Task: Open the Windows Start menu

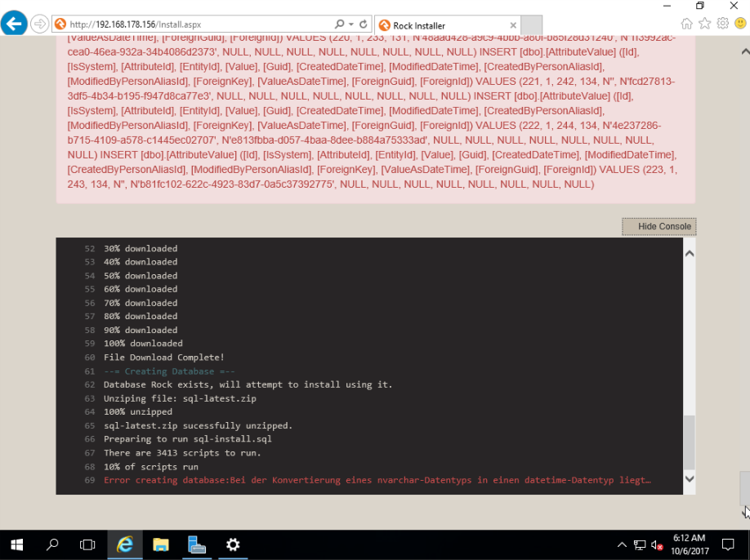Action: coord(16,544)
